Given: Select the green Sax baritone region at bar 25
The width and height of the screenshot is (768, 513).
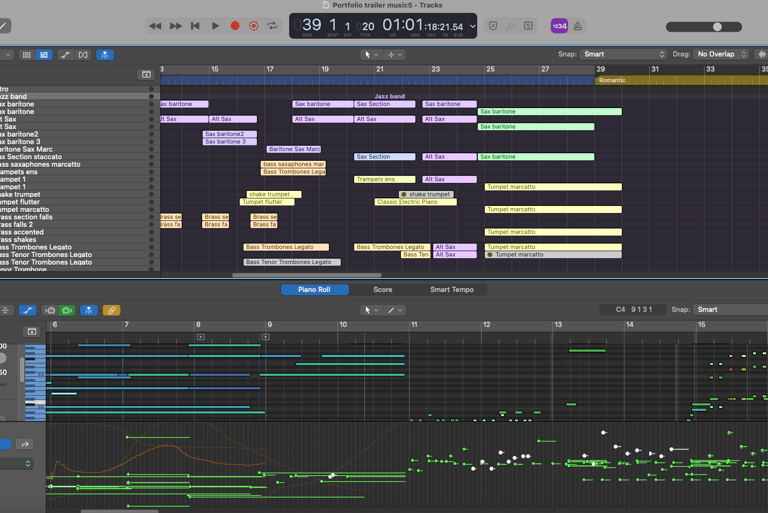Looking at the screenshot, I should [x=549, y=112].
